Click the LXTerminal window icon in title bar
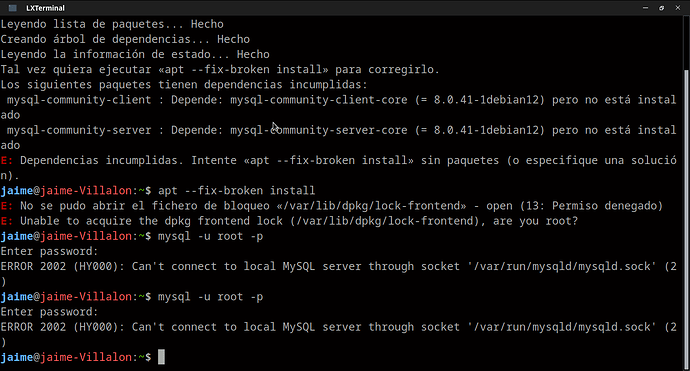Image resolution: width=690 pixels, height=371 pixels. pyautogui.click(x=13, y=8)
